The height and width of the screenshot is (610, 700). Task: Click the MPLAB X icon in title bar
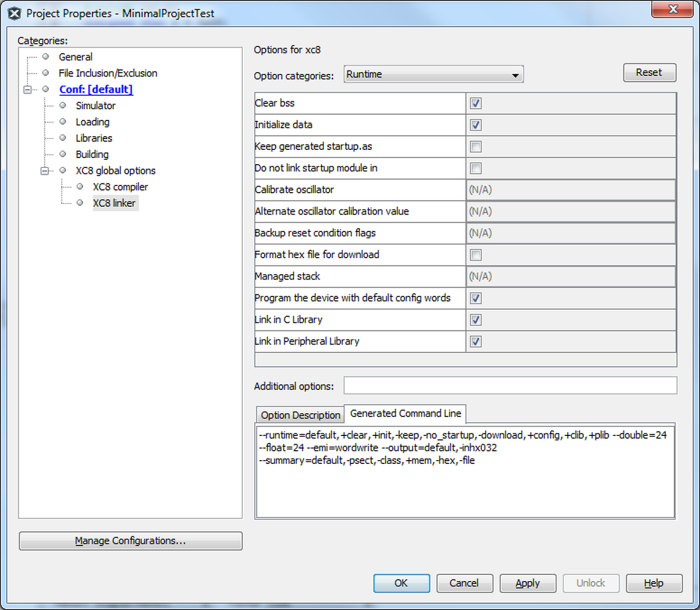[x=15, y=14]
